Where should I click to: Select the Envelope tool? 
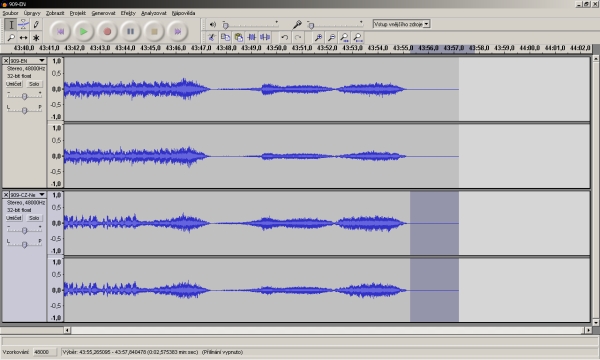(23, 24)
